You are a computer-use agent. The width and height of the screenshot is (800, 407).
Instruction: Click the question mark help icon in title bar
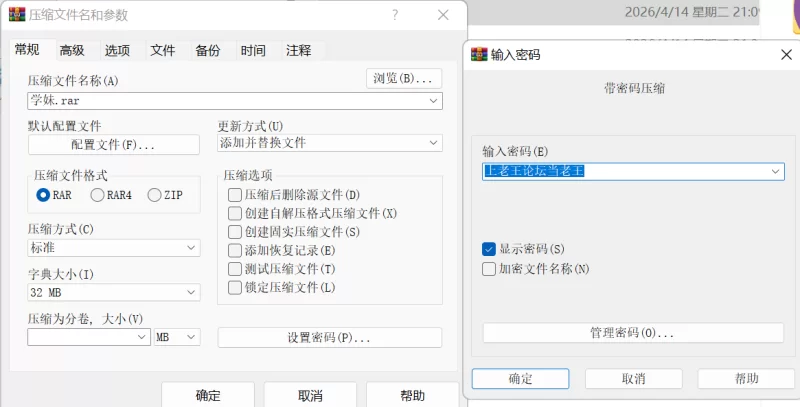tap(396, 15)
